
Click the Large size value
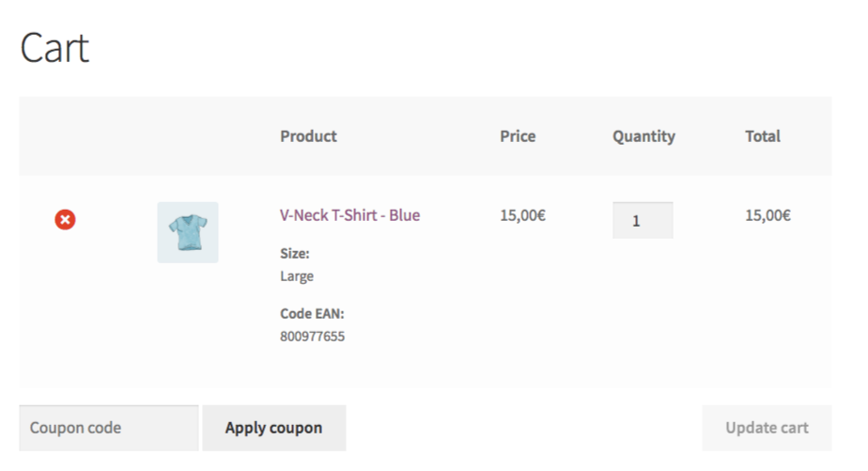pyautogui.click(x=297, y=276)
